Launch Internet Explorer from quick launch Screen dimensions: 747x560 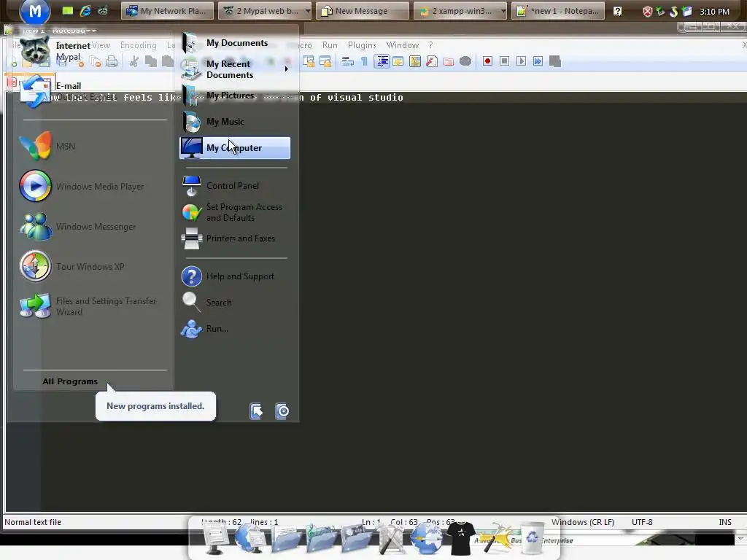(x=85, y=10)
